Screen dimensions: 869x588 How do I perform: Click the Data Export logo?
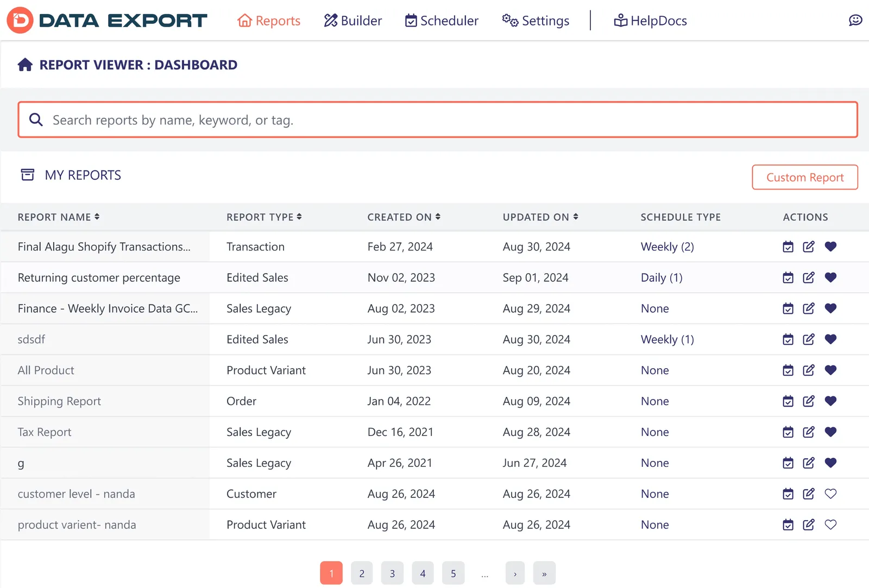pyautogui.click(x=107, y=21)
